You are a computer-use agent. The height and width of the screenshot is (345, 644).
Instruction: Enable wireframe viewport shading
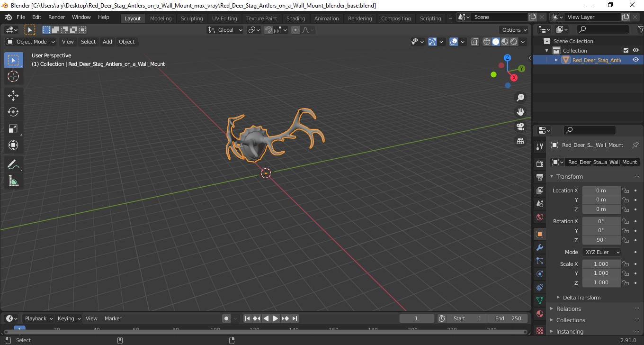pyautogui.click(x=486, y=42)
